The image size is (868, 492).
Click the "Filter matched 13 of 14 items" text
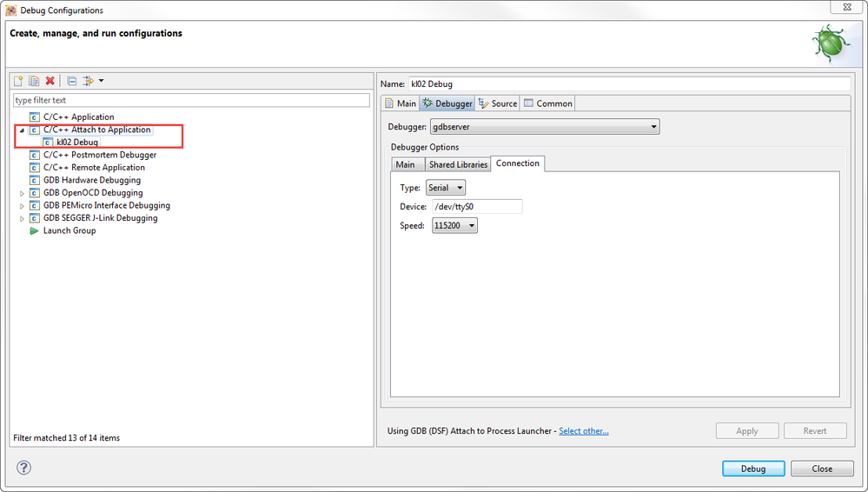click(66, 438)
